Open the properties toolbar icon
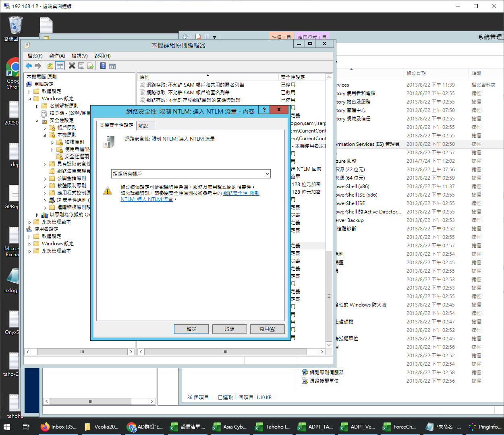504x435 pixels. tap(81, 66)
